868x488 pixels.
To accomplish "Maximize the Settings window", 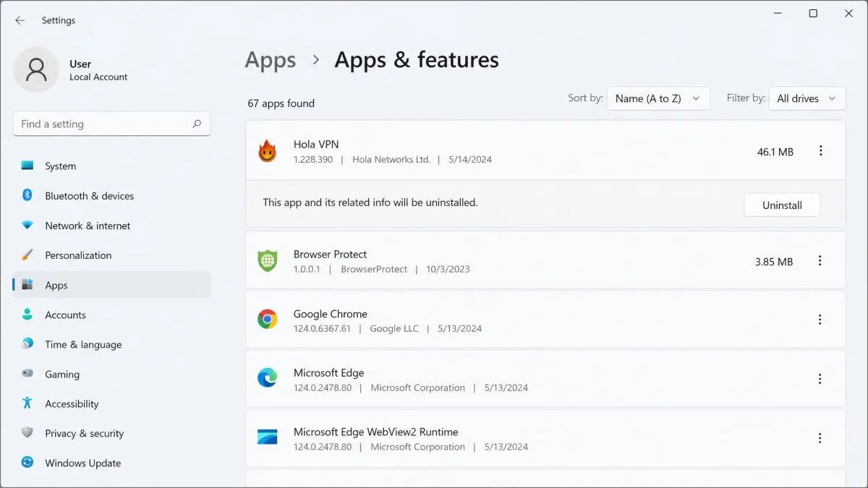I will pos(813,13).
